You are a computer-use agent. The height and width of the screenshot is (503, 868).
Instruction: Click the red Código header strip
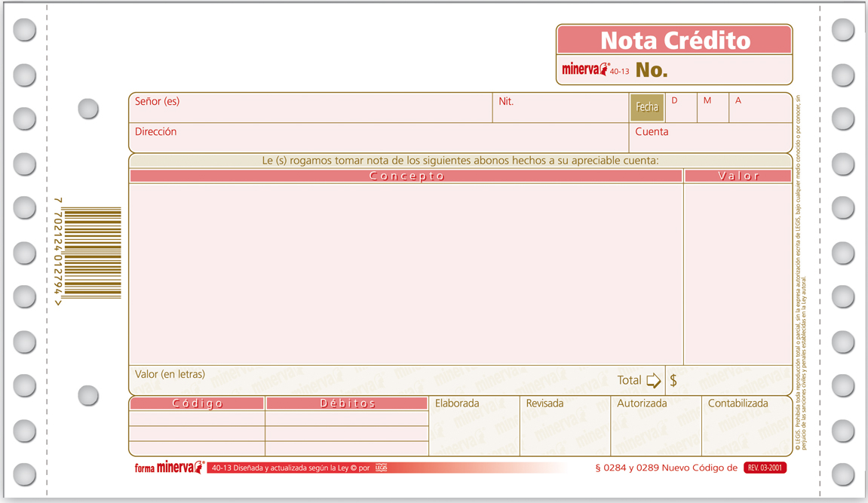196,403
